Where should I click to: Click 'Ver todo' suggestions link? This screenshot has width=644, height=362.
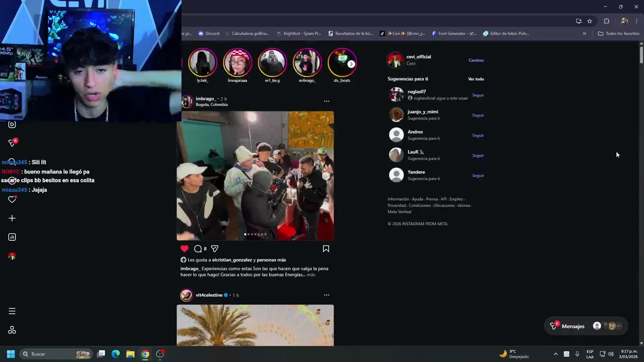pyautogui.click(x=476, y=79)
